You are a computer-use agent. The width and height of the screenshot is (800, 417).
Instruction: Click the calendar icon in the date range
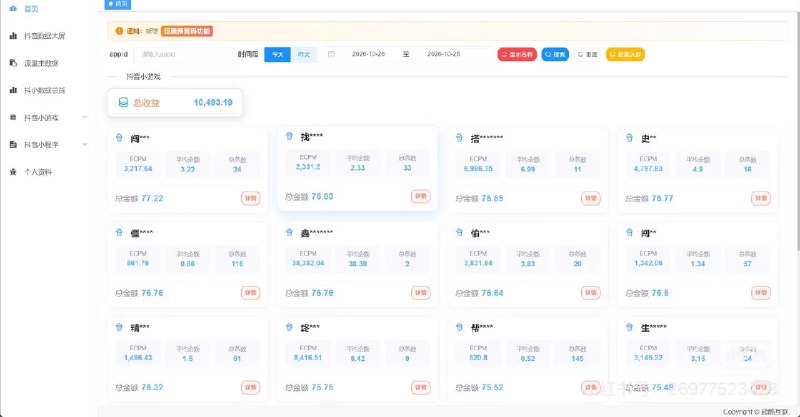tap(331, 54)
